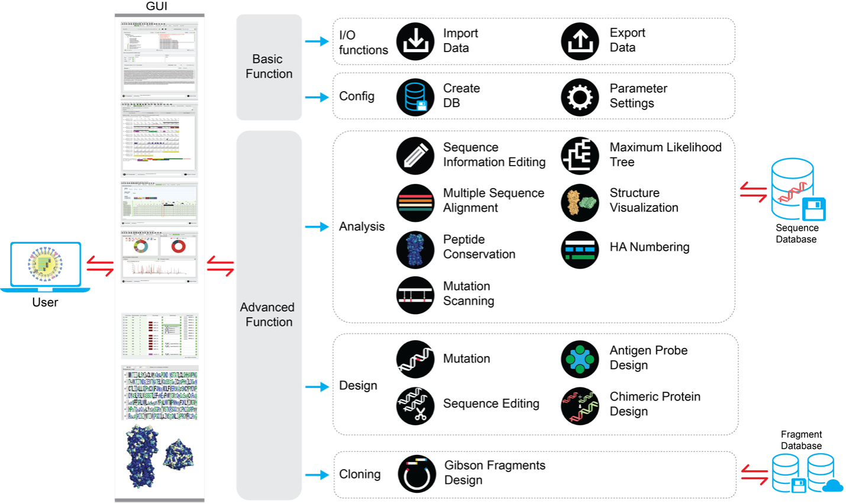Screen dimensions: 846x504
Task: Click the Multiple Sequence Alignment icon
Action: click(x=415, y=202)
